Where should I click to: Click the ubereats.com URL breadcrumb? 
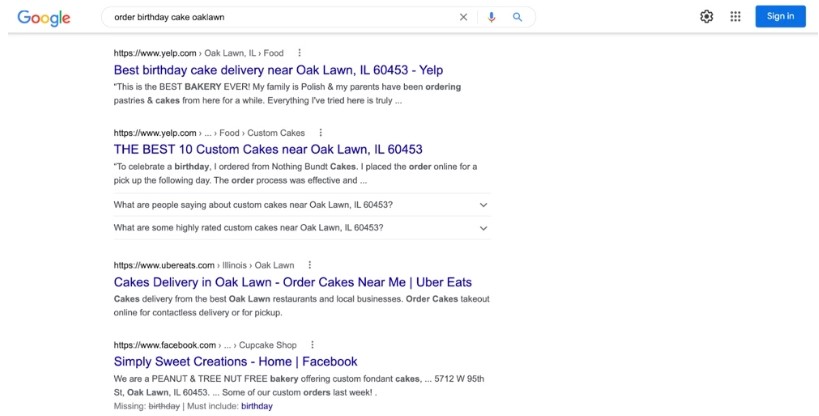pos(164,265)
